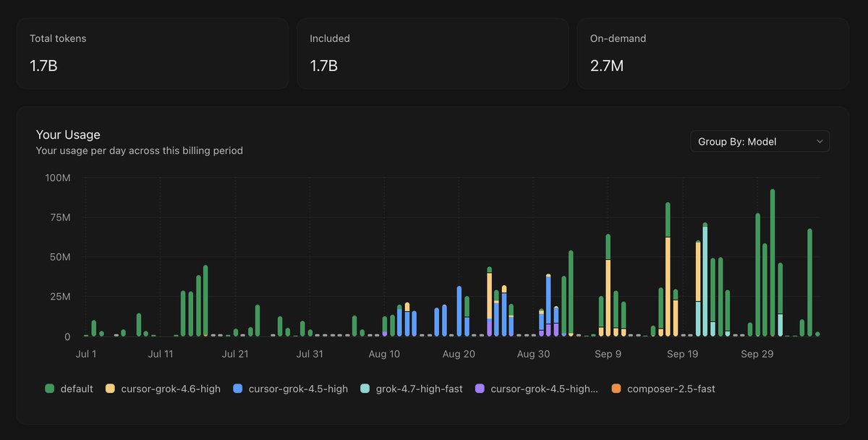Click the "Your Usage" heading
The width and height of the screenshot is (868, 440).
point(68,135)
